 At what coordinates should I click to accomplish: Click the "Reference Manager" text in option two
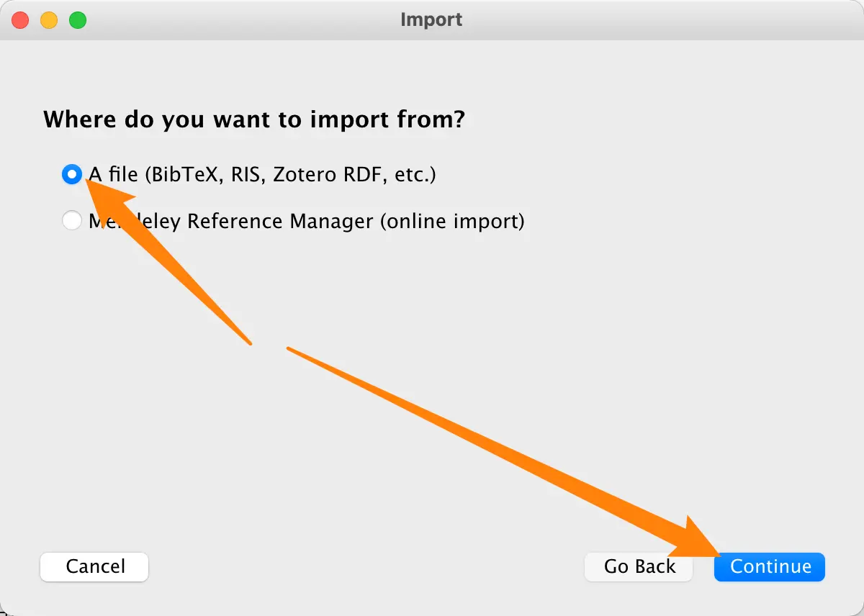tap(281, 221)
